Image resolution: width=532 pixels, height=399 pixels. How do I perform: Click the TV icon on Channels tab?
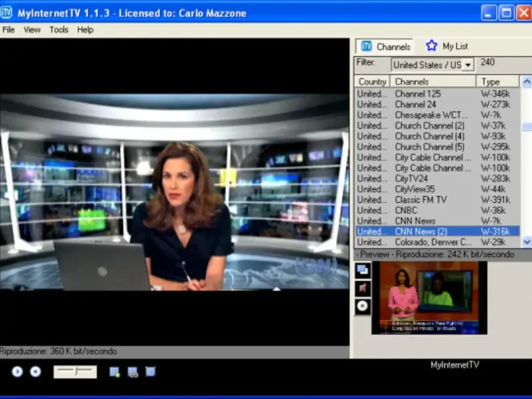(x=366, y=46)
